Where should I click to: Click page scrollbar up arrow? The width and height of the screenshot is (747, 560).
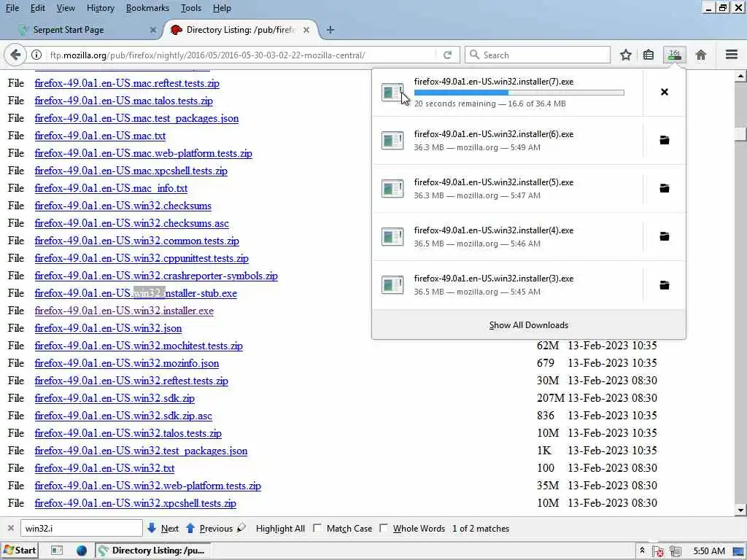point(740,76)
